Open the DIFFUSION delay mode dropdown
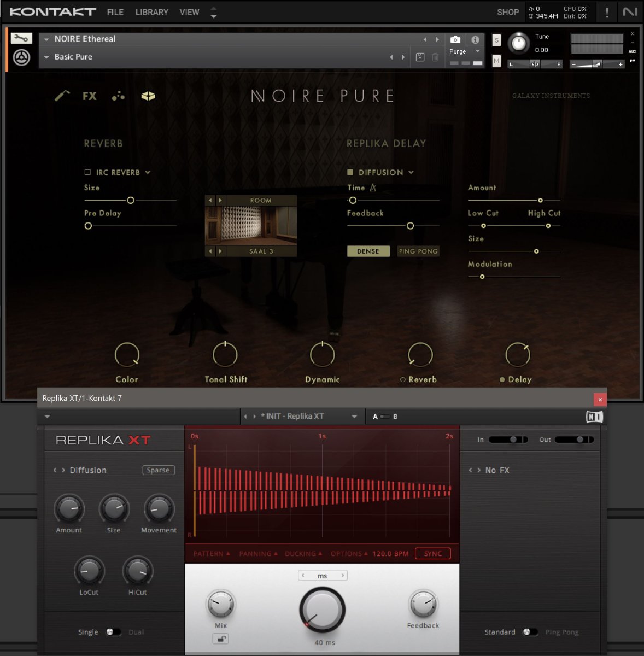This screenshot has width=644, height=656. (411, 173)
